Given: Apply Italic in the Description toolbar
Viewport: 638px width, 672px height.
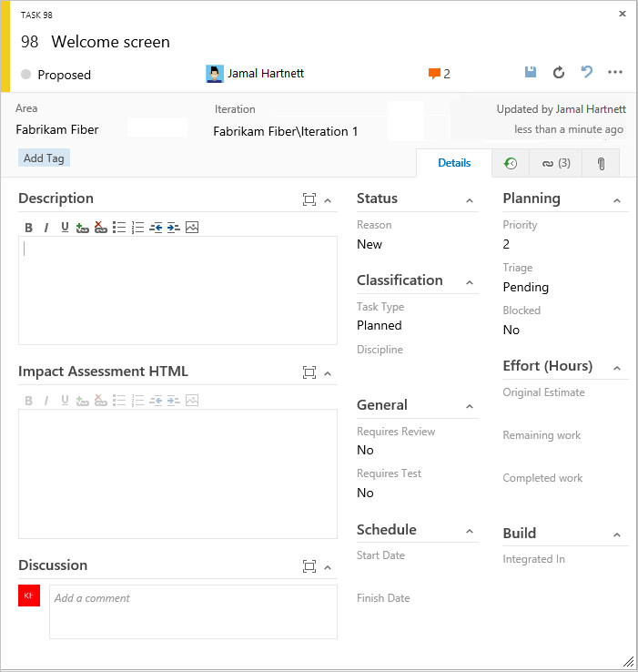Looking at the screenshot, I should pyautogui.click(x=46, y=228).
